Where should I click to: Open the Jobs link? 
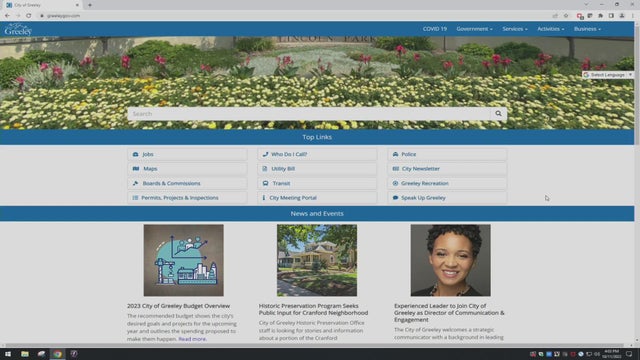point(187,154)
